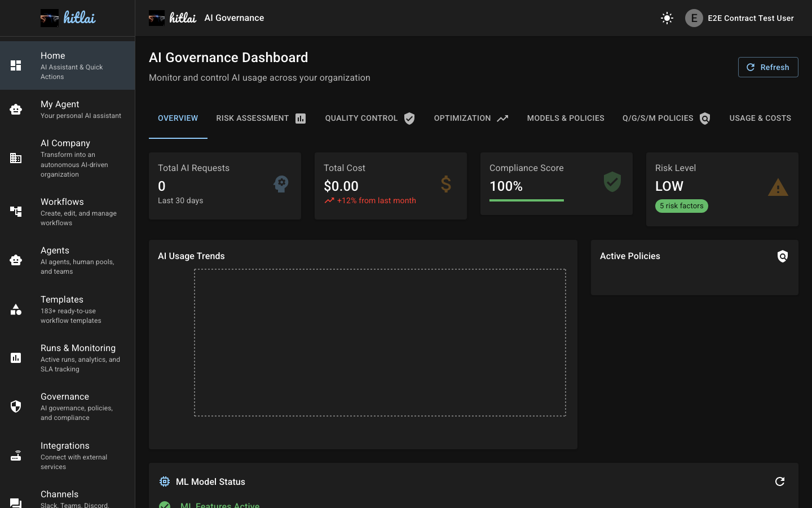Select the Workflows icon in the sidebar

[x=16, y=211]
